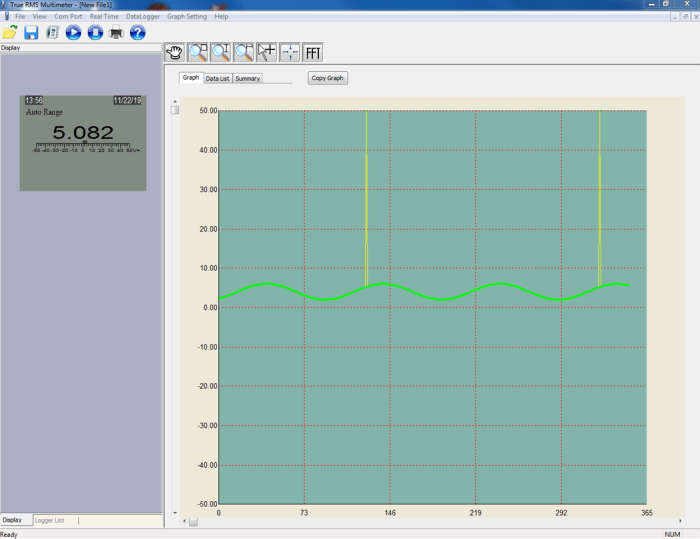Stop recording with the blue stop icon
Screen dimensions: 700x539
pyautogui.click(x=95, y=33)
